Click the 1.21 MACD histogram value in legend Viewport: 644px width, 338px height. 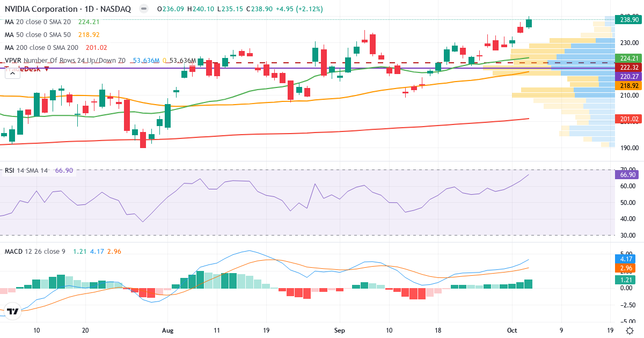[79, 251]
